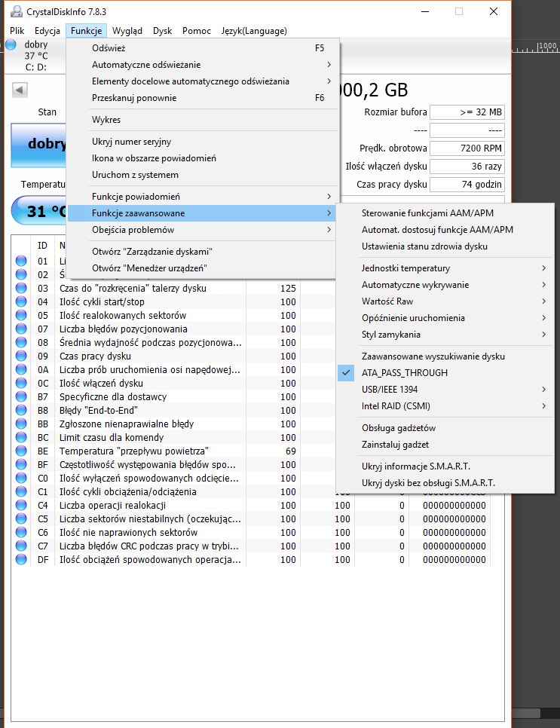
Task: Open Sterowanie funkcjami AAM/APM
Action: click(445, 213)
